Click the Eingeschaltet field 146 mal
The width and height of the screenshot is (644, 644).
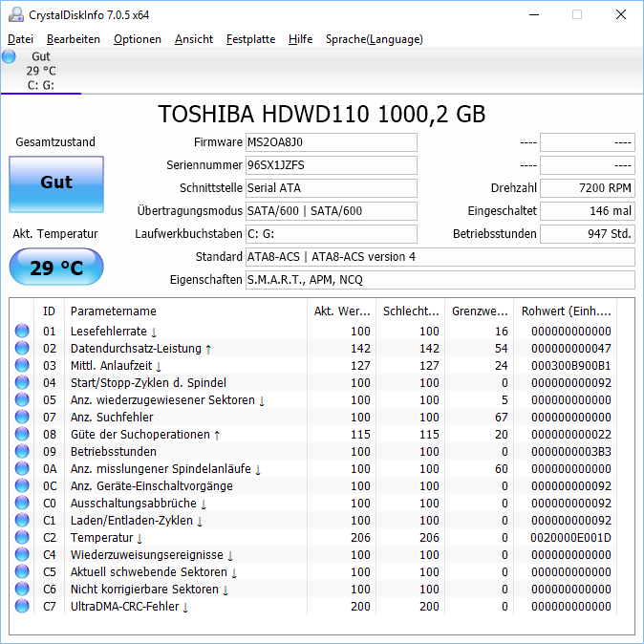[588, 211]
